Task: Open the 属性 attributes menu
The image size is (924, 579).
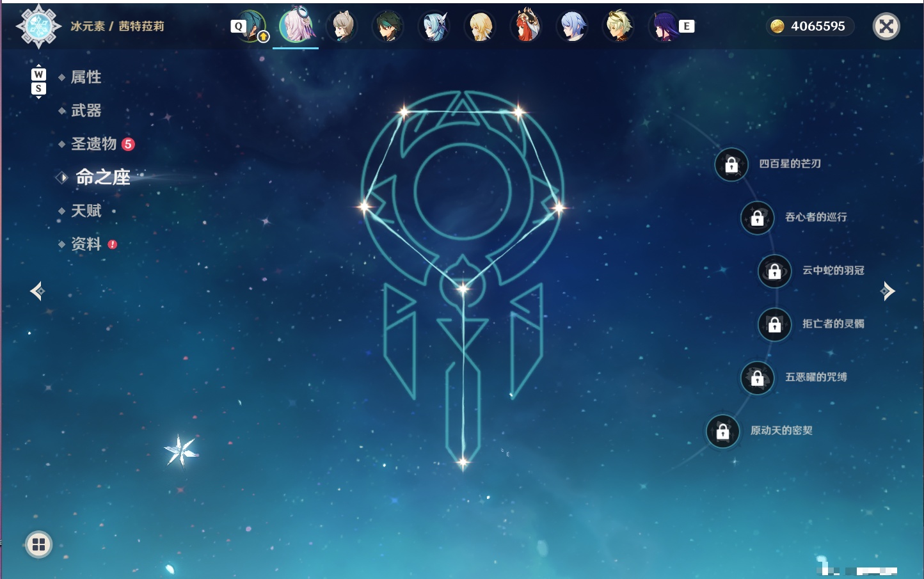Action: click(86, 77)
